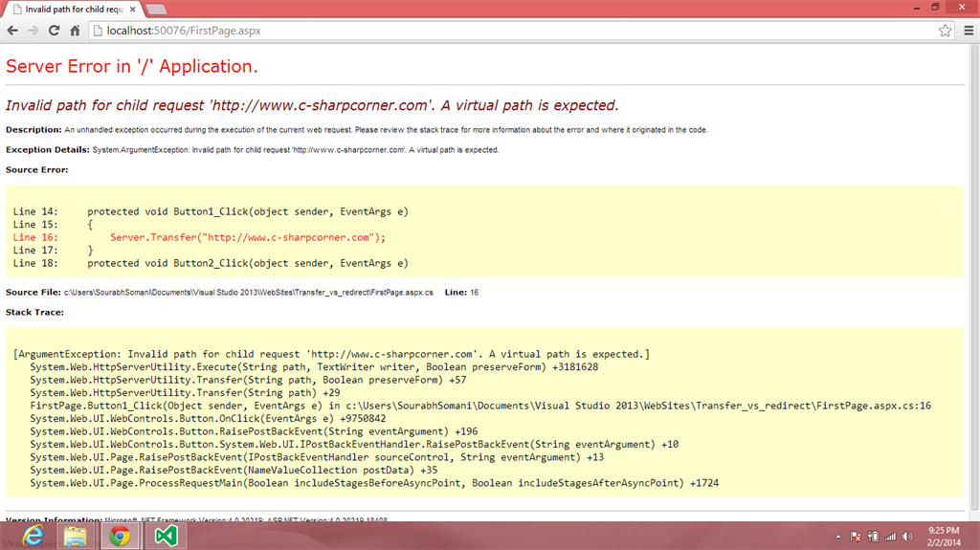980x550 pixels.
Task: Click the 'Server Error in '/' Application.' heading
Action: 132,66
